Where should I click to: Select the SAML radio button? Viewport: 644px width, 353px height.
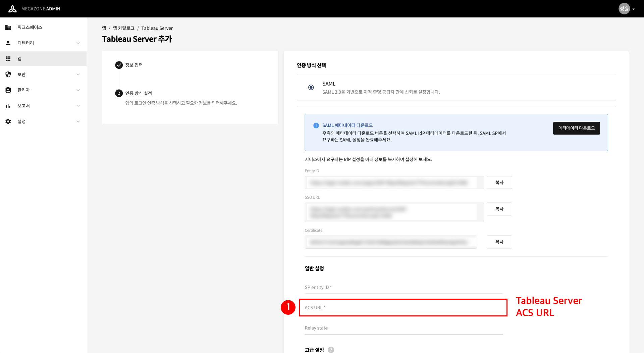click(x=311, y=87)
